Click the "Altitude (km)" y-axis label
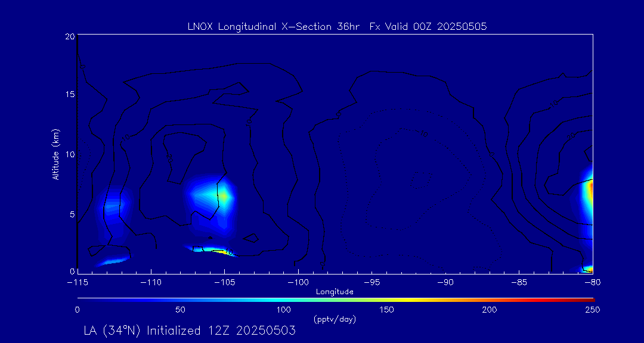644x343 pixels. coord(55,154)
